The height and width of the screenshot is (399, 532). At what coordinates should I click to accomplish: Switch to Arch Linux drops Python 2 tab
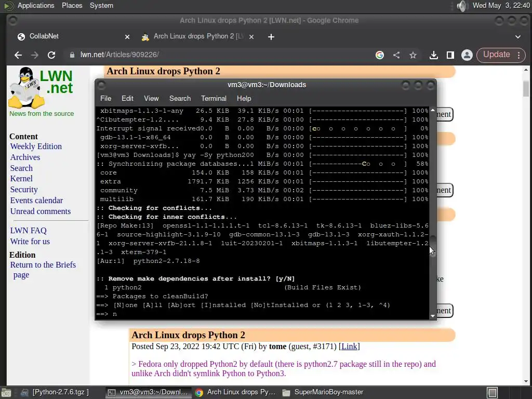tap(198, 36)
